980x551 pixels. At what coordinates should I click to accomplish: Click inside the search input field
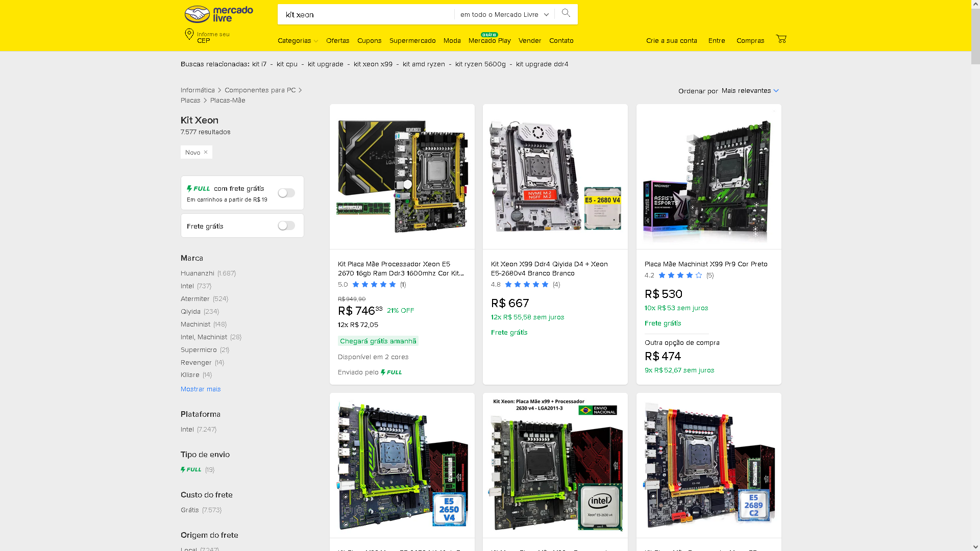click(365, 14)
